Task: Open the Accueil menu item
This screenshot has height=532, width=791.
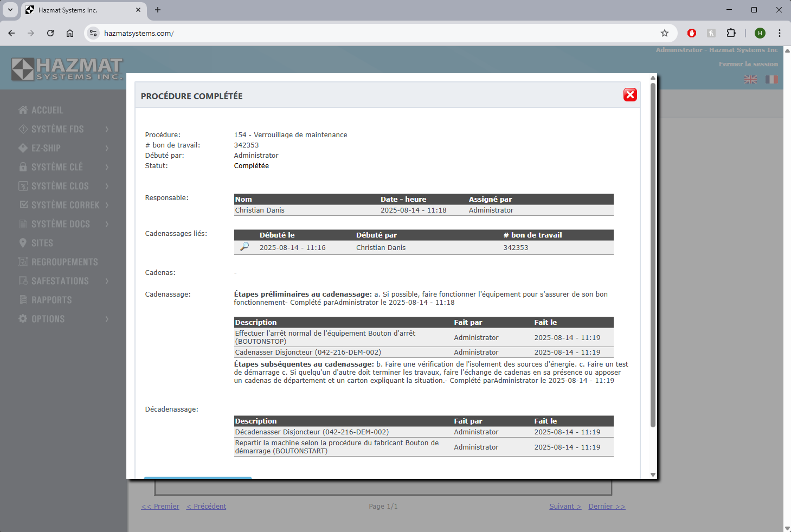Action: tap(47, 110)
